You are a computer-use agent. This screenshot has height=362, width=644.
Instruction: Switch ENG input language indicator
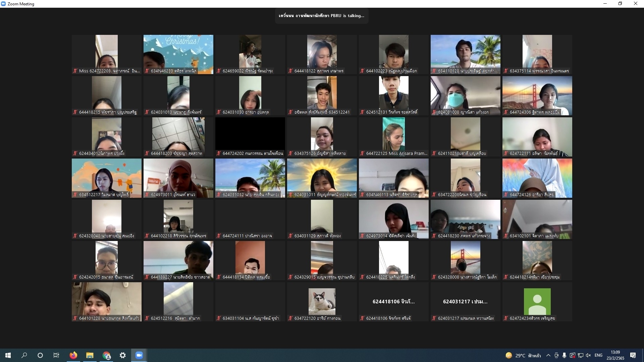598,355
